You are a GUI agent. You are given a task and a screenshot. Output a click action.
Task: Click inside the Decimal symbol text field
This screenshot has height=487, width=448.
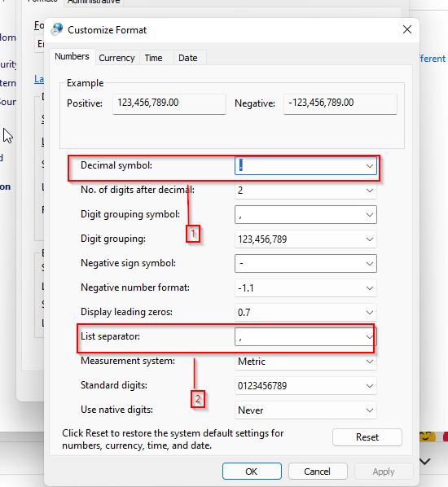click(299, 166)
